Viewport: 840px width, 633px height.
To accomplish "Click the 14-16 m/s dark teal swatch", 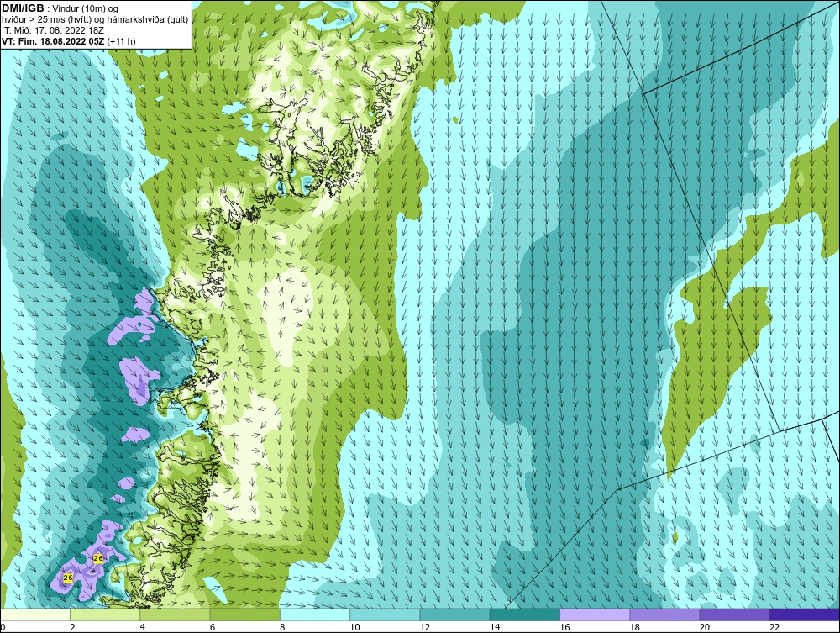I will tap(524, 615).
